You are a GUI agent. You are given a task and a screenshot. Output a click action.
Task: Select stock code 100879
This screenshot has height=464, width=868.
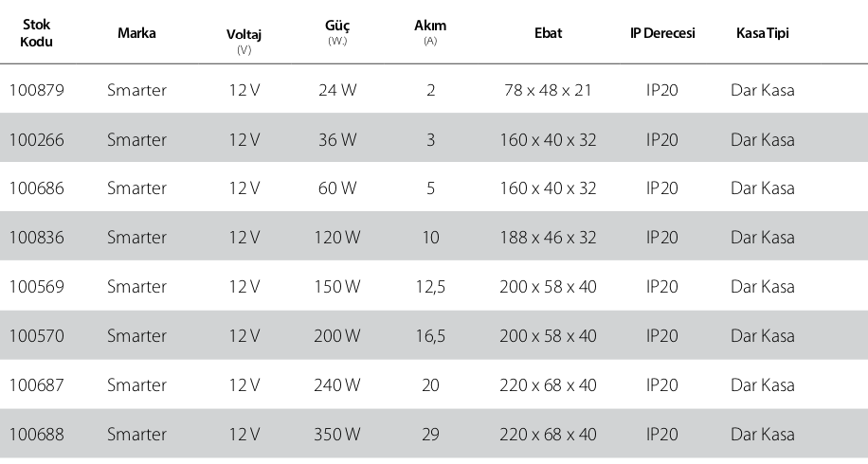[x=37, y=90]
